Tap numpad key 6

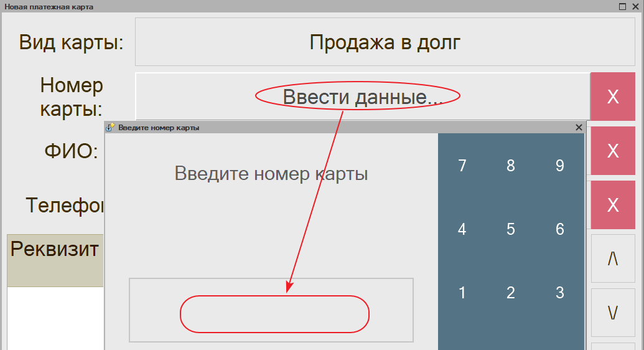(x=559, y=229)
